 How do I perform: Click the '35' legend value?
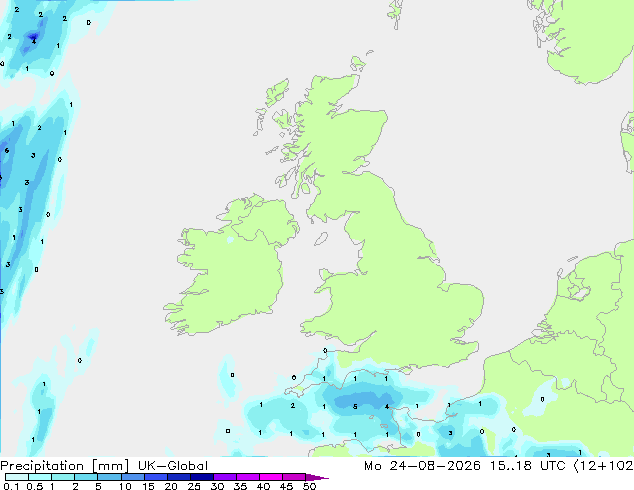click(x=240, y=486)
